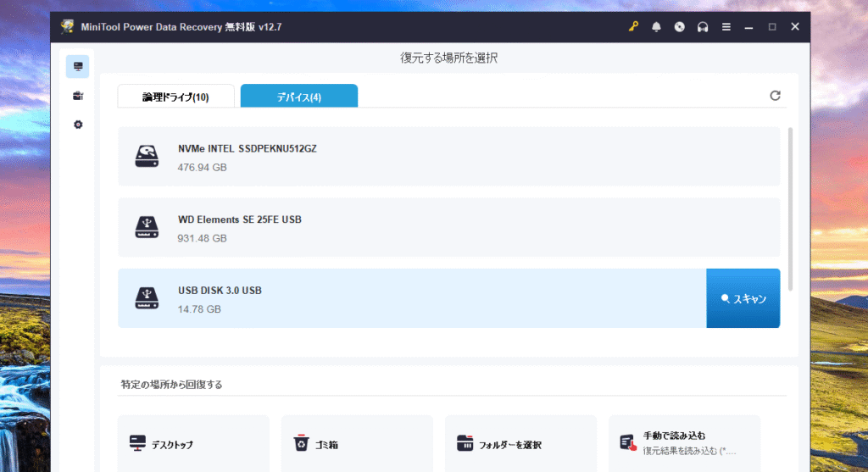The width and height of the screenshot is (868, 472).
Task: Click the bootable media disc icon
Action: [679, 27]
